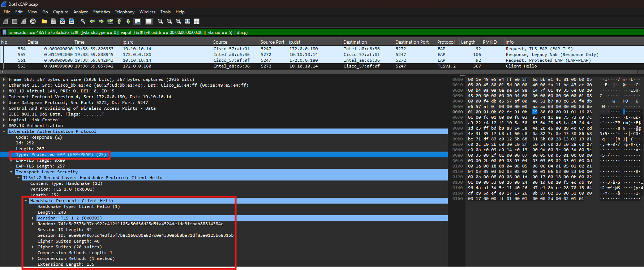Toggle packet list colorization
Viewport: 644px width, 270px height.
coord(149,22)
